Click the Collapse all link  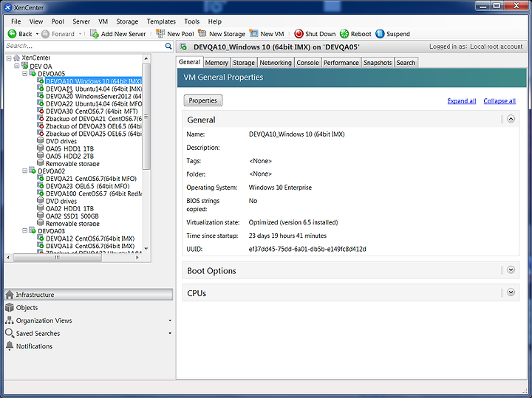[499, 101]
